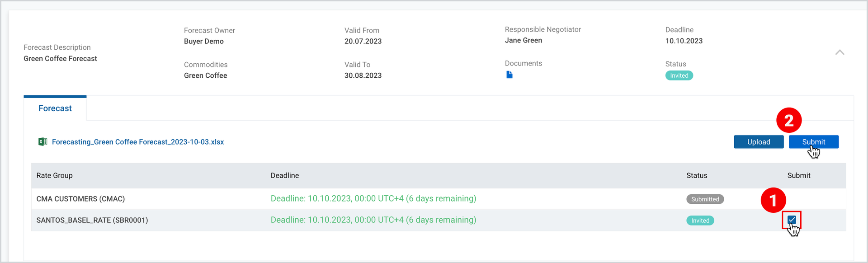The height and width of the screenshot is (263, 868).
Task: Select the SANTOS_BASEL_RATE (SBR0001) row
Action: [439, 220]
